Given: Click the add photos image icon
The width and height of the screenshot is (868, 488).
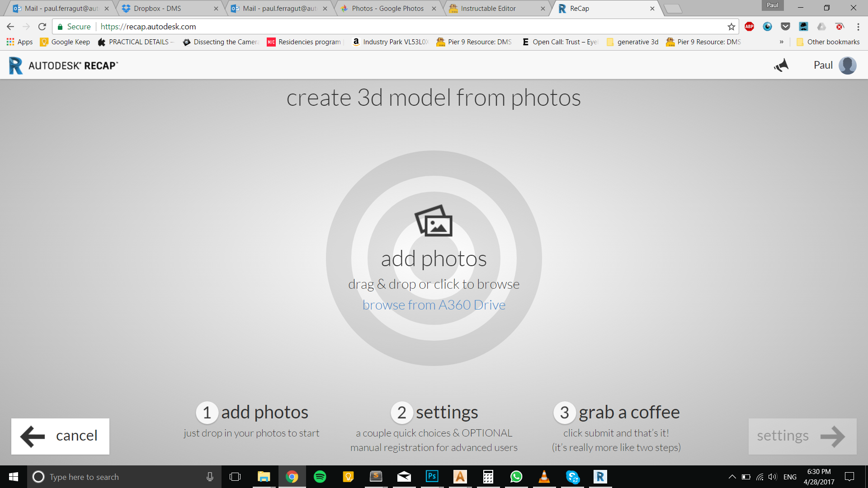Looking at the screenshot, I should [434, 221].
